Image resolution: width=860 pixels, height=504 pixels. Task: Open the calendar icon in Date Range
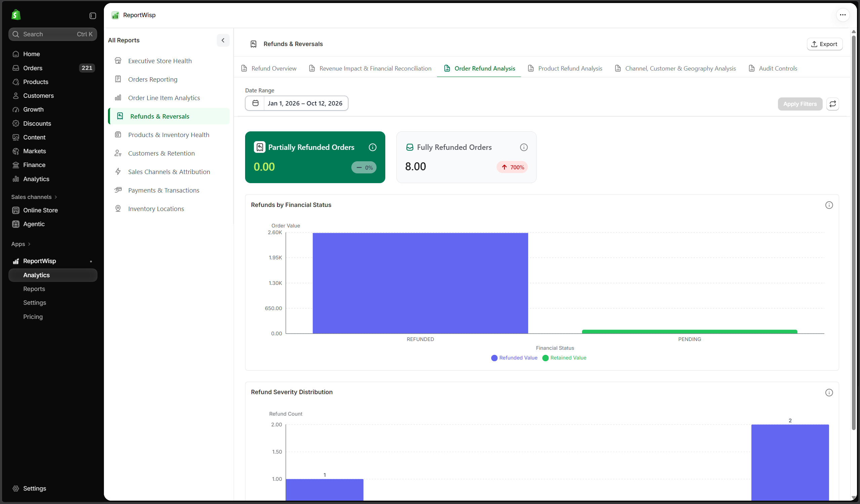click(x=255, y=103)
